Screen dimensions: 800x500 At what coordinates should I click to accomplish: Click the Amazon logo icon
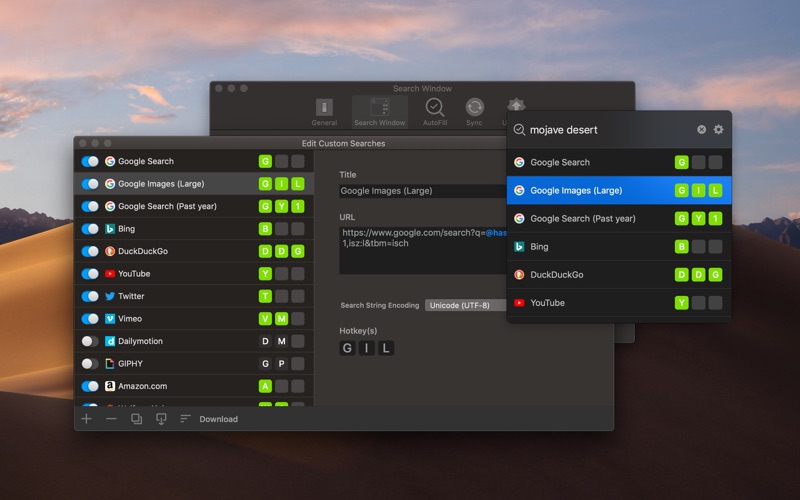point(110,386)
